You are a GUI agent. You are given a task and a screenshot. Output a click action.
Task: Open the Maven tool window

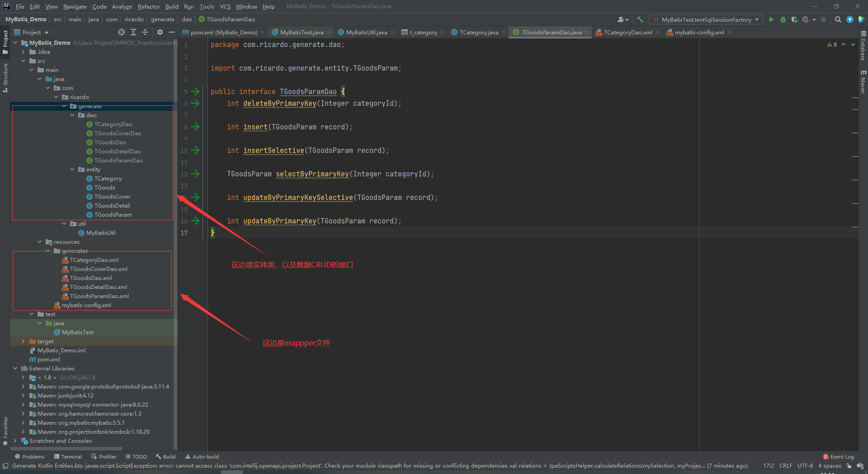pyautogui.click(x=863, y=81)
